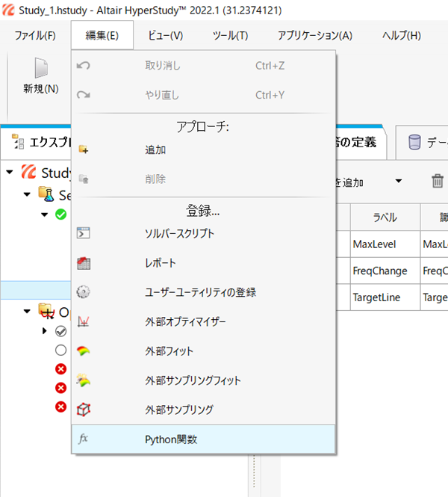Click the Report table icon
The image size is (448, 497).
pos(84,263)
